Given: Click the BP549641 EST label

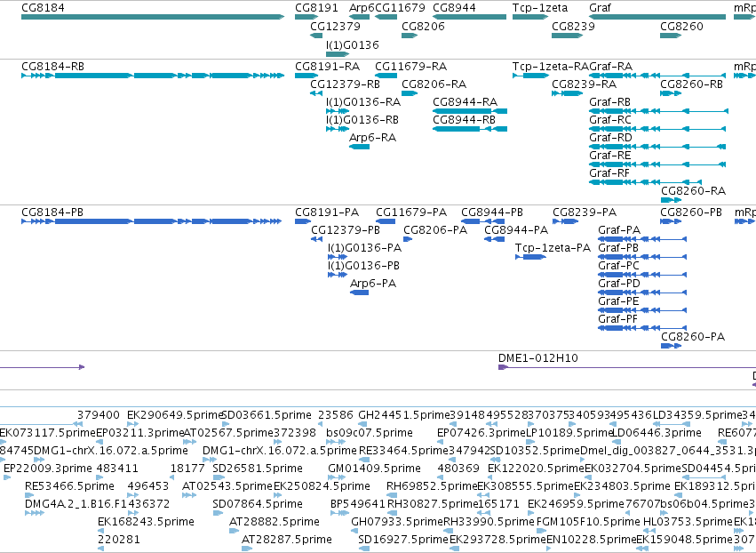Looking at the screenshot, I should tap(358, 504).
